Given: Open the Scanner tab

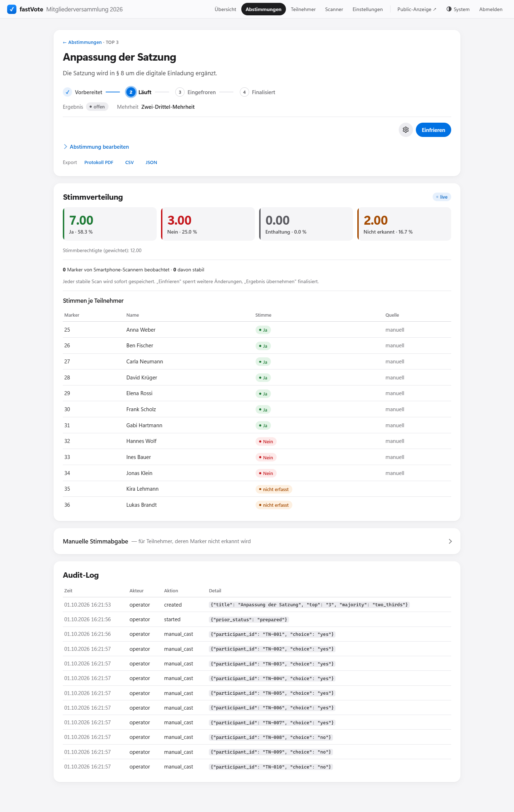Looking at the screenshot, I should point(334,9).
